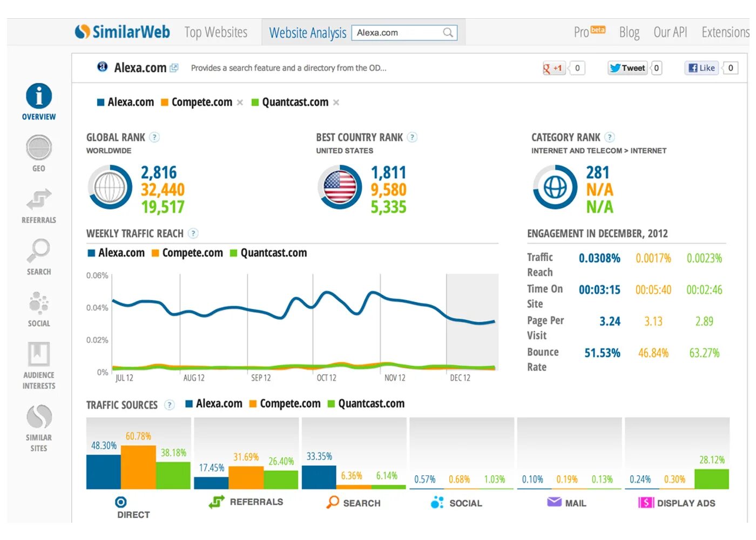Click the REFERRALS sidebar label

[x=39, y=220]
